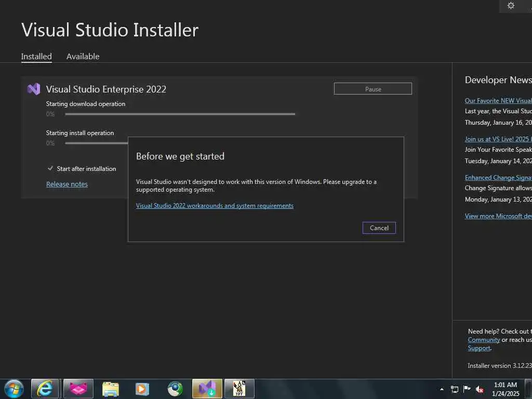
Task: Open 'Enhanced Change Signature' news link
Action: tap(498, 178)
